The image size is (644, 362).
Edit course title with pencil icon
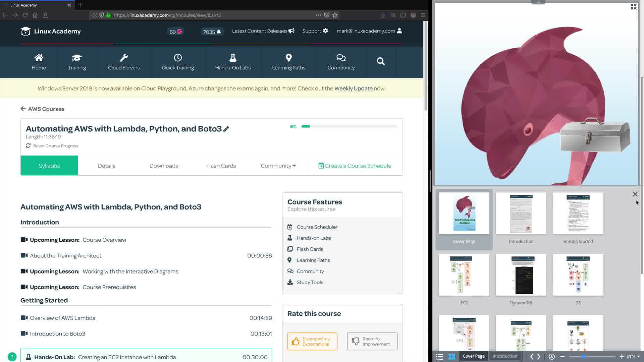click(x=226, y=129)
